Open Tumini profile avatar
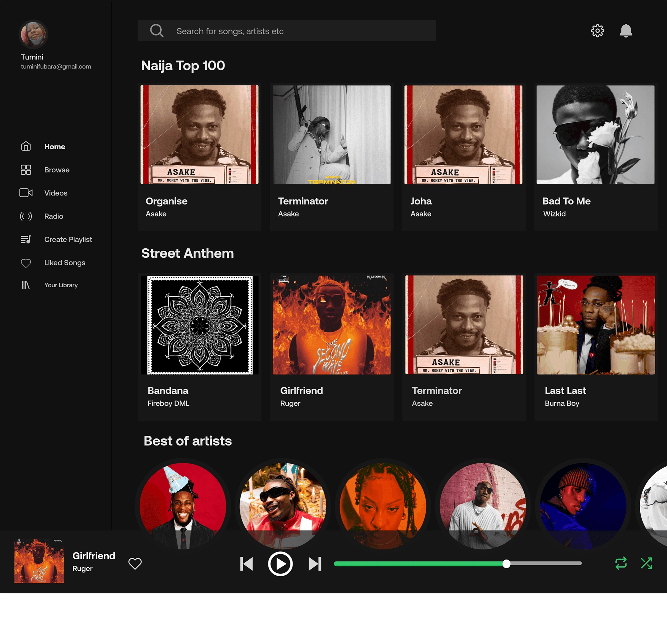 (x=33, y=34)
